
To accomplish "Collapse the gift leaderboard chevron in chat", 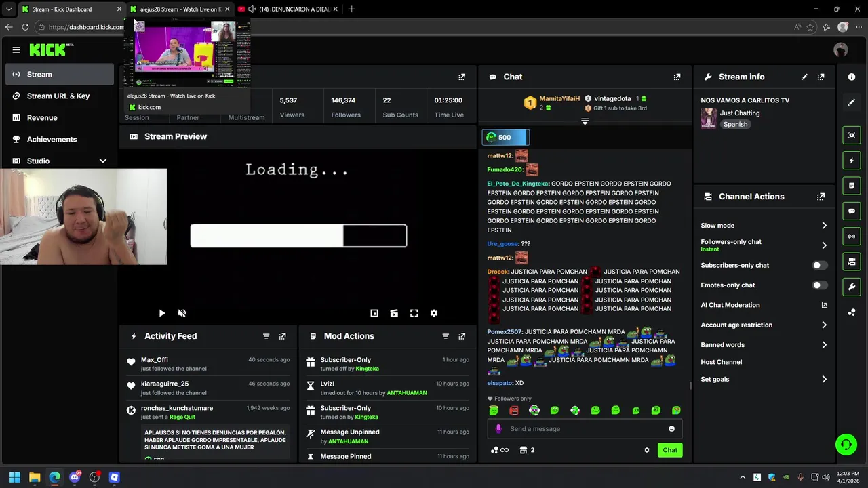I will point(585,122).
